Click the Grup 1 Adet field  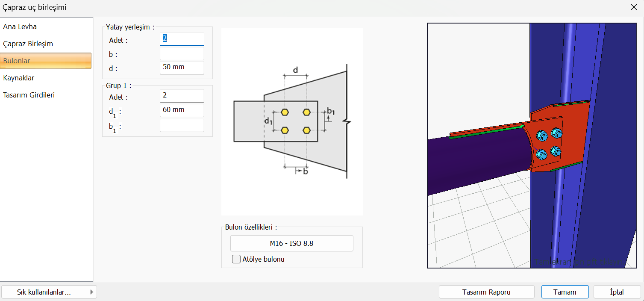click(182, 96)
